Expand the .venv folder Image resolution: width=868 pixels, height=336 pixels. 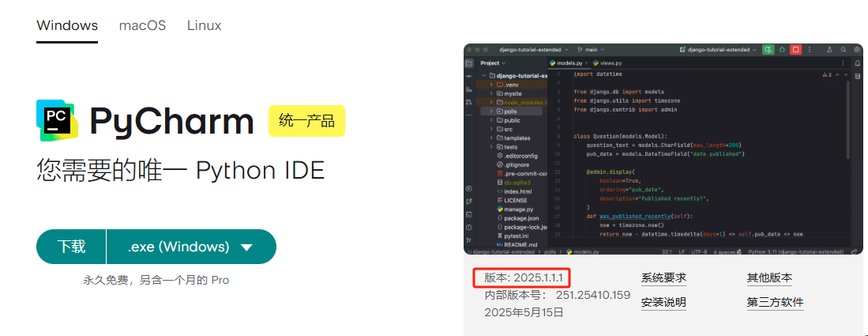tap(491, 85)
